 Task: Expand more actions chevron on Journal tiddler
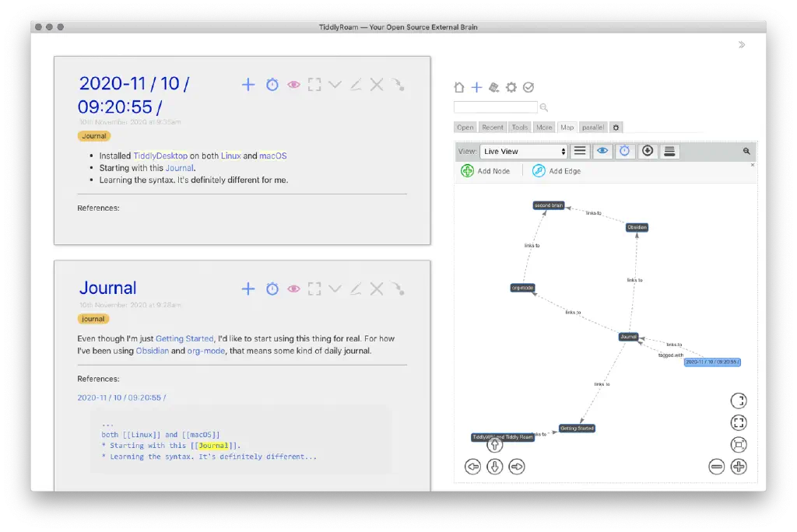pos(335,289)
